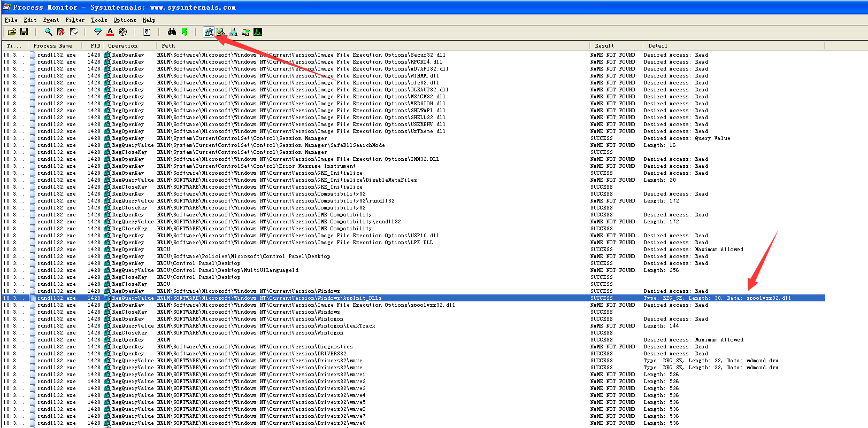Select the Drivers32\wave8 query row

click(413, 423)
